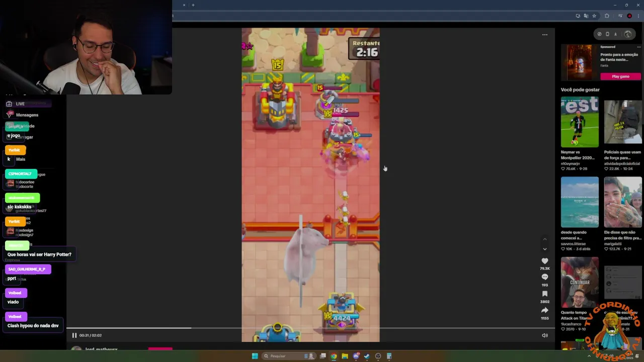
Task: Open the comments with the speech bubble icon
Action: pos(544,277)
